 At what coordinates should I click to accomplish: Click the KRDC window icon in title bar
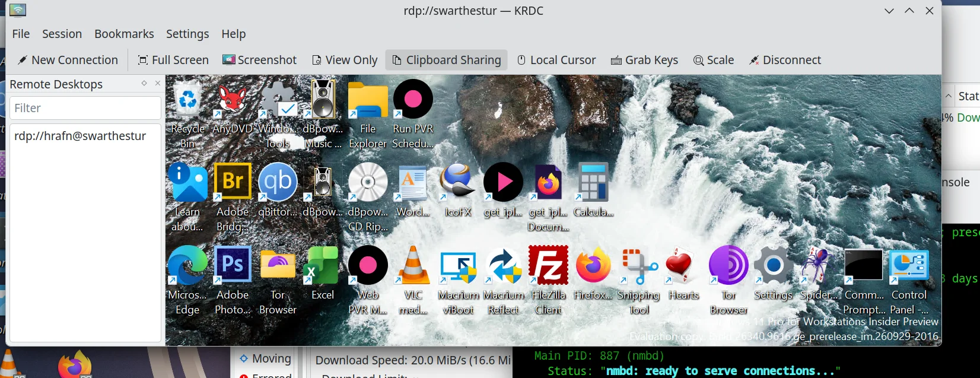pos(18,10)
